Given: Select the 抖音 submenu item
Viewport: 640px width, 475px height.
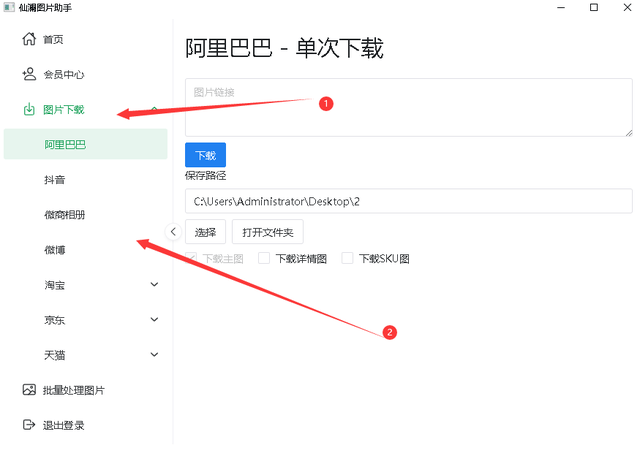Looking at the screenshot, I should click(85, 180).
